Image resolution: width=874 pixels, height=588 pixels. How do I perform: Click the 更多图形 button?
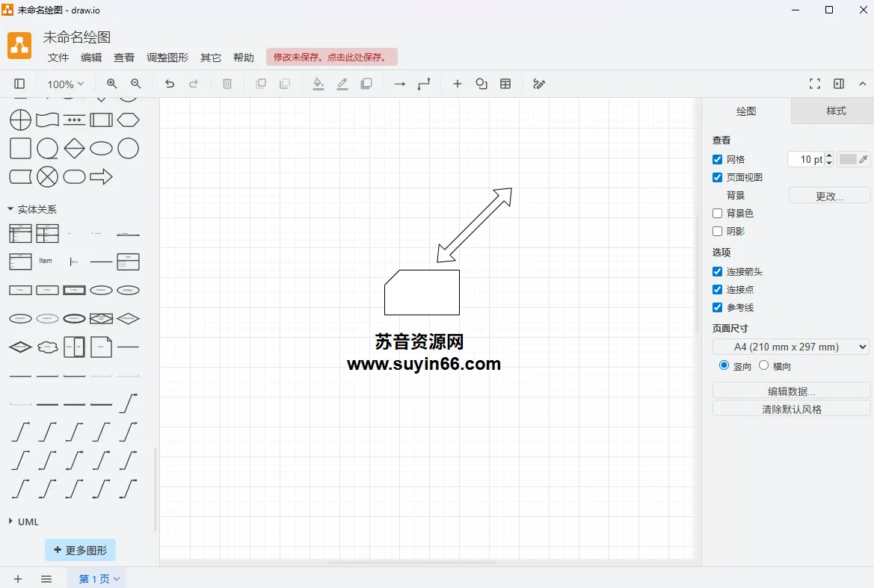tap(80, 550)
